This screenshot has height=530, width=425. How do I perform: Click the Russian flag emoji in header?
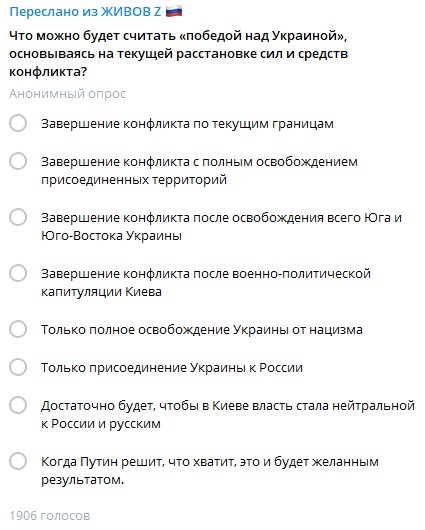[x=174, y=11]
